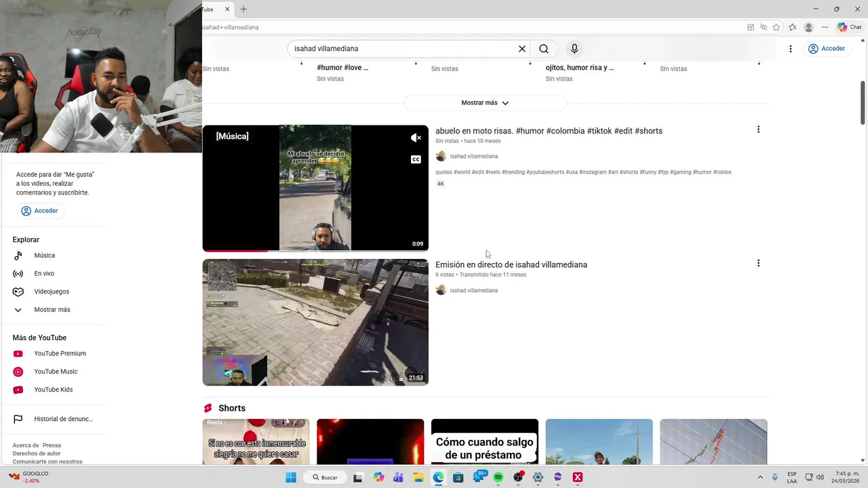Open options menu for abuelo en moto video
Image resolution: width=868 pixels, height=488 pixels.
click(x=758, y=129)
